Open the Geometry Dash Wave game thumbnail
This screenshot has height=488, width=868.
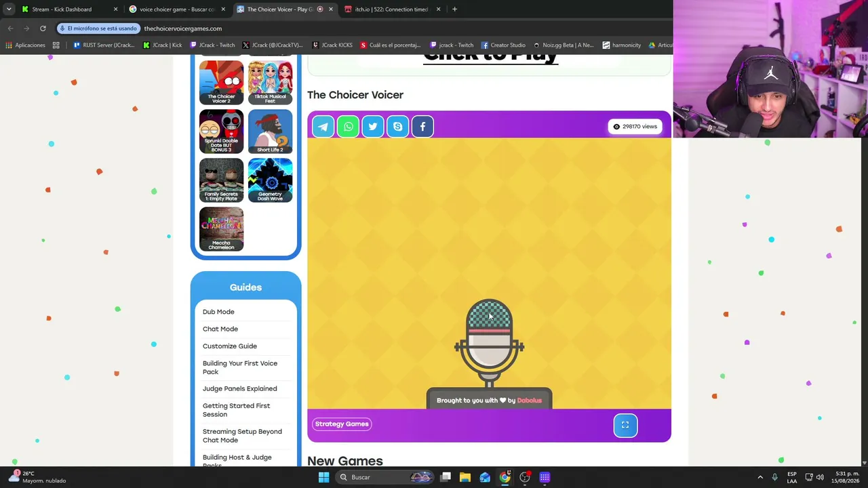click(x=270, y=180)
